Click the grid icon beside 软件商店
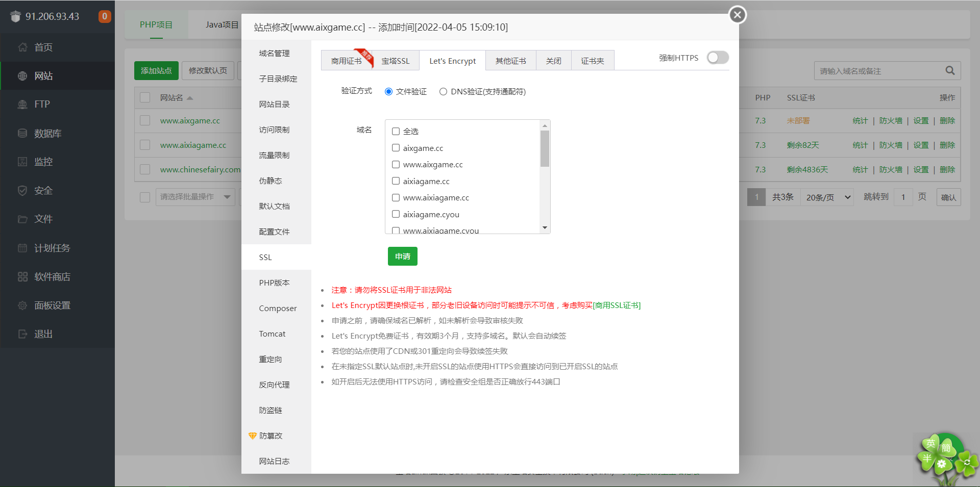 coord(22,277)
